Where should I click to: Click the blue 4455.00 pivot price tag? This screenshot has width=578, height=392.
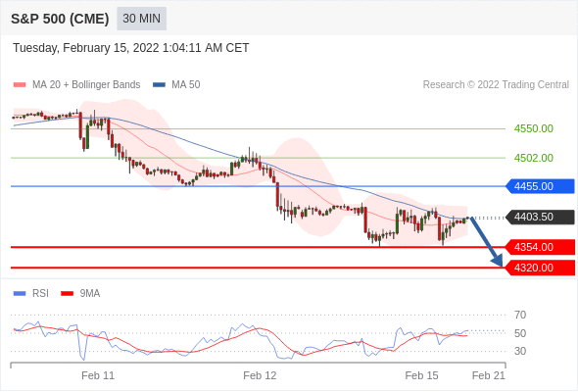point(540,186)
